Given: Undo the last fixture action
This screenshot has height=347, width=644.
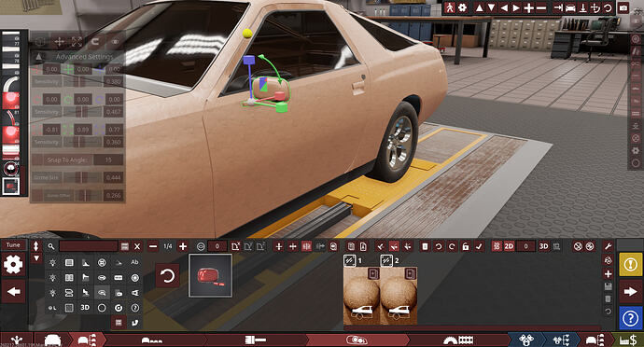Looking at the screenshot, I should 439,246.
